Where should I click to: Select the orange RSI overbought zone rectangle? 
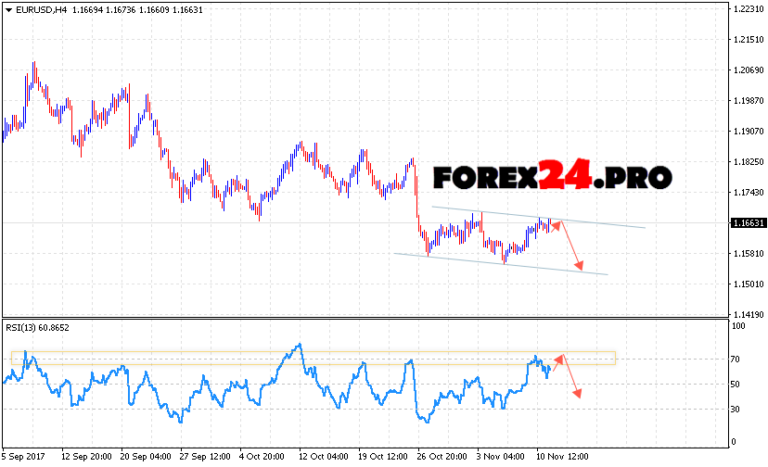point(300,357)
